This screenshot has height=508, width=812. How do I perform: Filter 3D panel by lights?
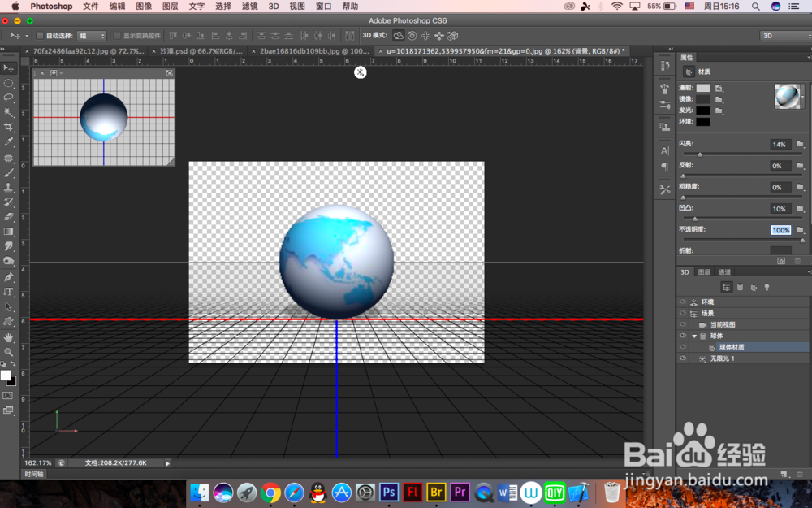767,288
